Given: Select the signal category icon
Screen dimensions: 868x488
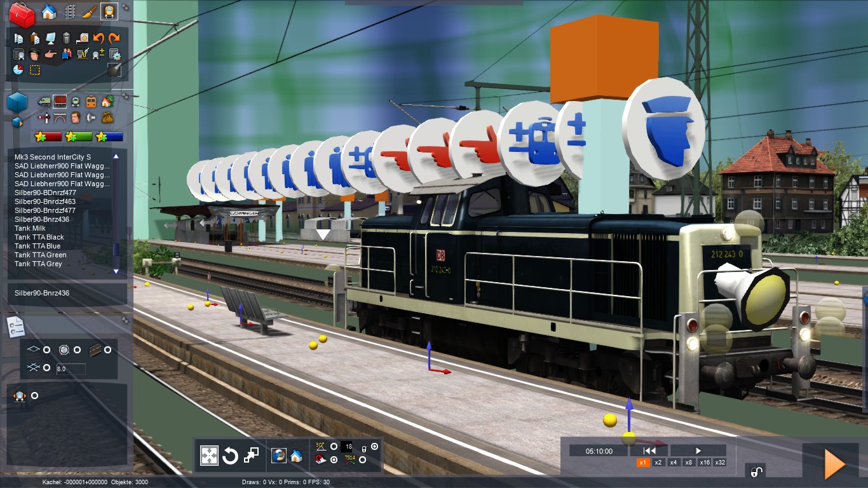Looking at the screenshot, I should [44, 117].
